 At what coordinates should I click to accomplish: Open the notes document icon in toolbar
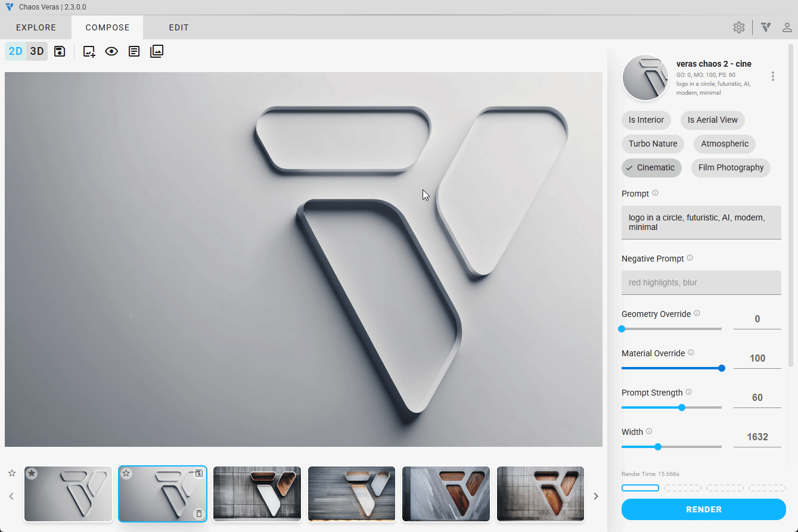pyautogui.click(x=134, y=51)
